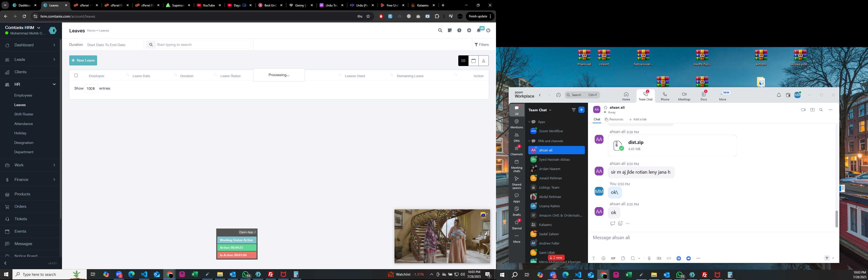Open the Windows Start menu

pos(6,275)
